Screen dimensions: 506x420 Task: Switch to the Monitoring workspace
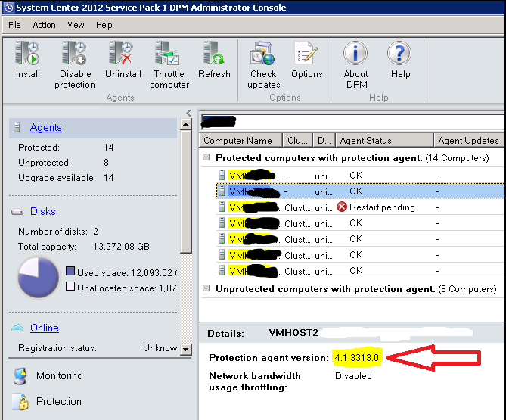tap(59, 376)
